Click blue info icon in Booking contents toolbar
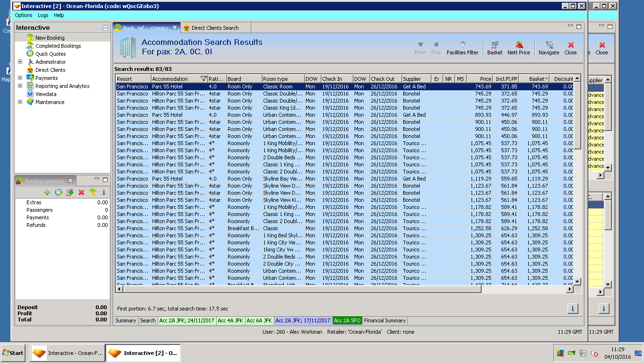Image resolution: width=644 pixels, height=363 pixels. click(104, 192)
